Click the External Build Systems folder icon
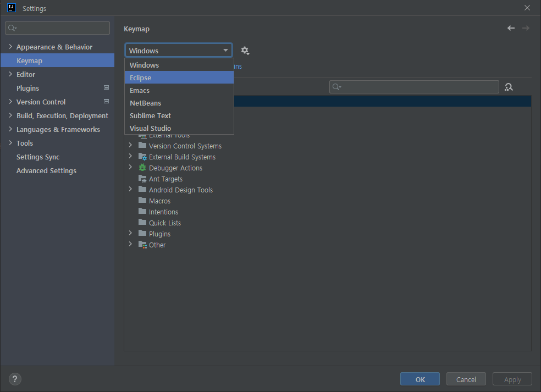Viewport: 541px width, 392px height. click(142, 157)
